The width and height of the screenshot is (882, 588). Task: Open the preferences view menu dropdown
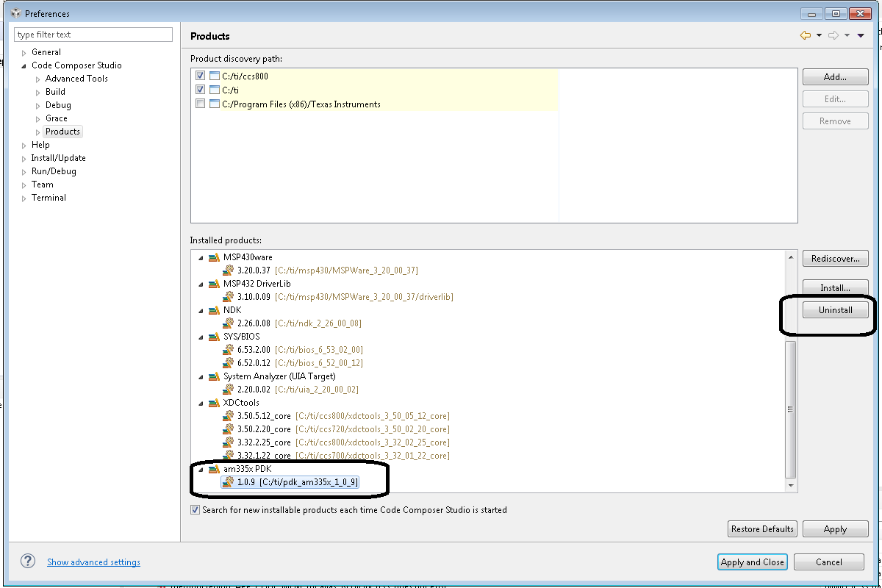pos(861,35)
